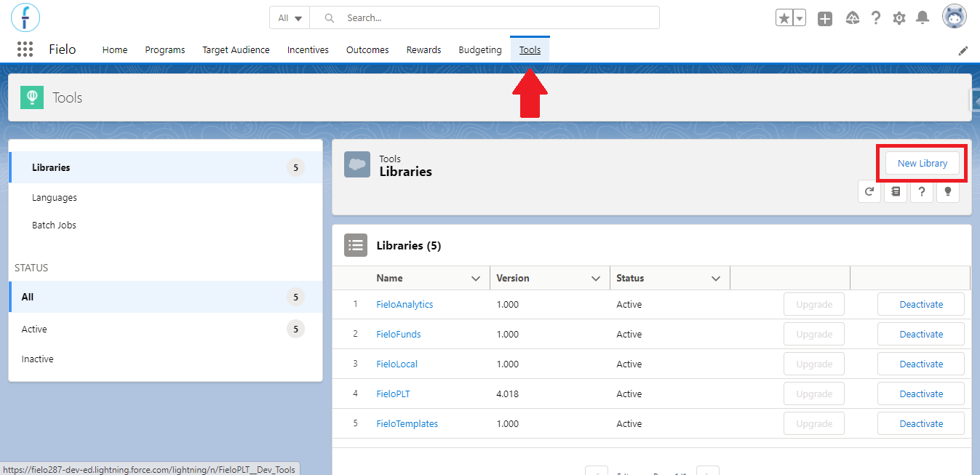Open the Status column dropdown
This screenshot has width=980, height=475.
tap(716, 279)
